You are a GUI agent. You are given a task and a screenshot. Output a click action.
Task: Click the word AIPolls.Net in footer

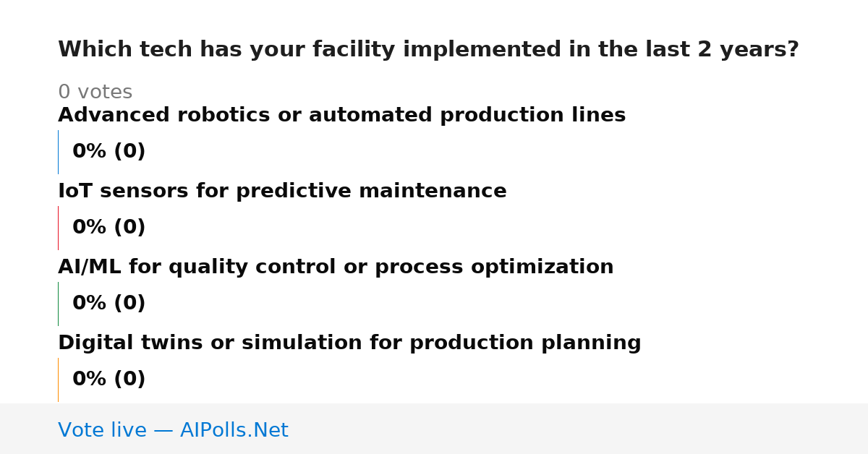tap(234, 430)
